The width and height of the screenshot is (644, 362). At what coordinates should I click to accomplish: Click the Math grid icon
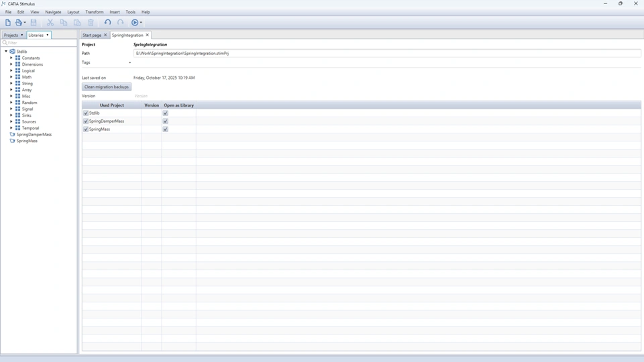pyautogui.click(x=17, y=76)
